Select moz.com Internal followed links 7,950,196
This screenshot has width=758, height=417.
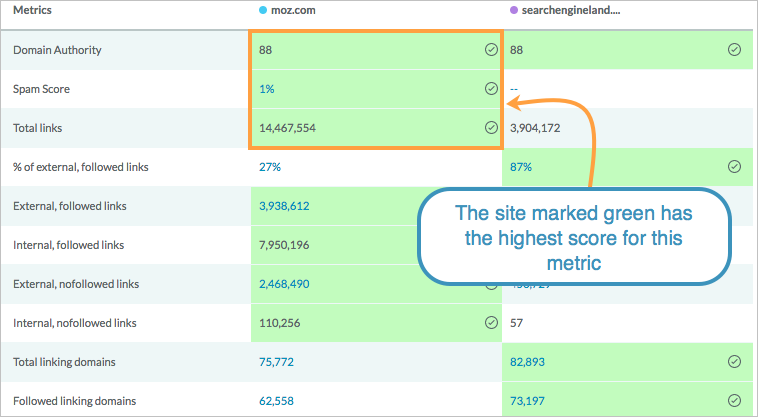[284, 245]
